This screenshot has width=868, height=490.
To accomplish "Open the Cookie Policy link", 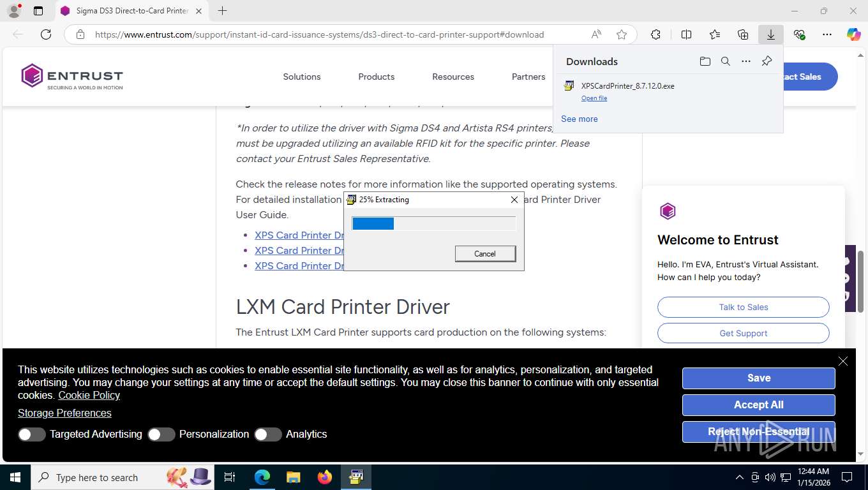I will click(89, 396).
